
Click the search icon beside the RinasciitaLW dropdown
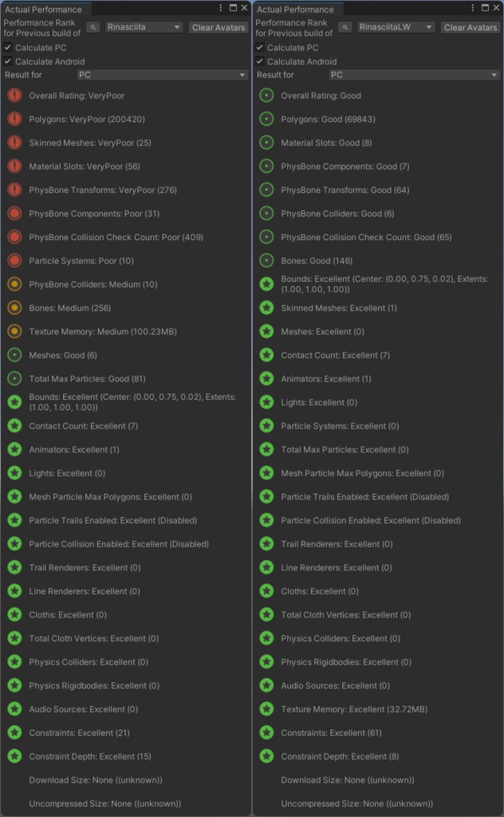[x=345, y=27]
